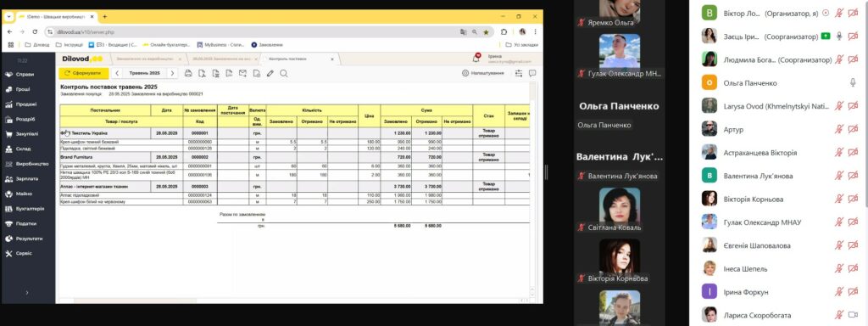Toggle camera for Валентина Лук'янова
The width and height of the screenshot is (868, 326).
(853, 176)
